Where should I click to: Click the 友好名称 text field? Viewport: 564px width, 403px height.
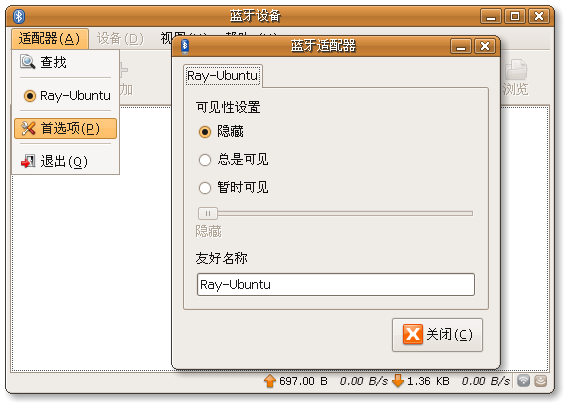(x=336, y=285)
